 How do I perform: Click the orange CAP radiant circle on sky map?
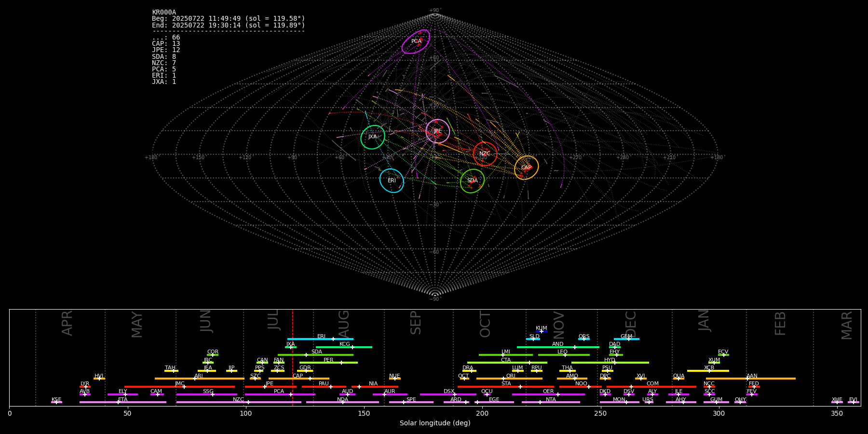coord(526,168)
